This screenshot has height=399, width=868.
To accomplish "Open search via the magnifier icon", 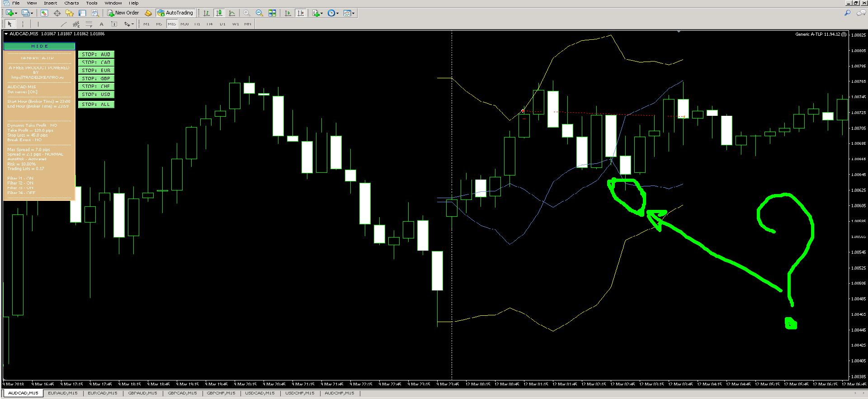I will [x=847, y=13].
